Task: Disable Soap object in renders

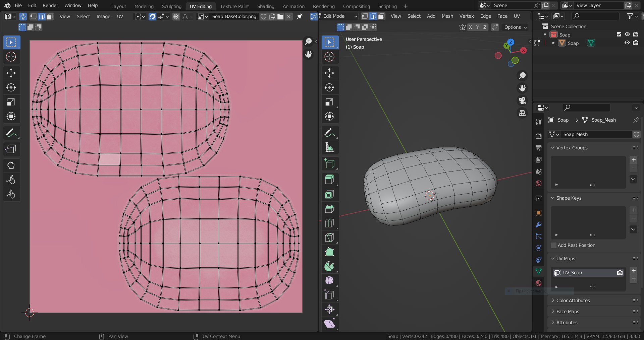Action: coord(636,43)
